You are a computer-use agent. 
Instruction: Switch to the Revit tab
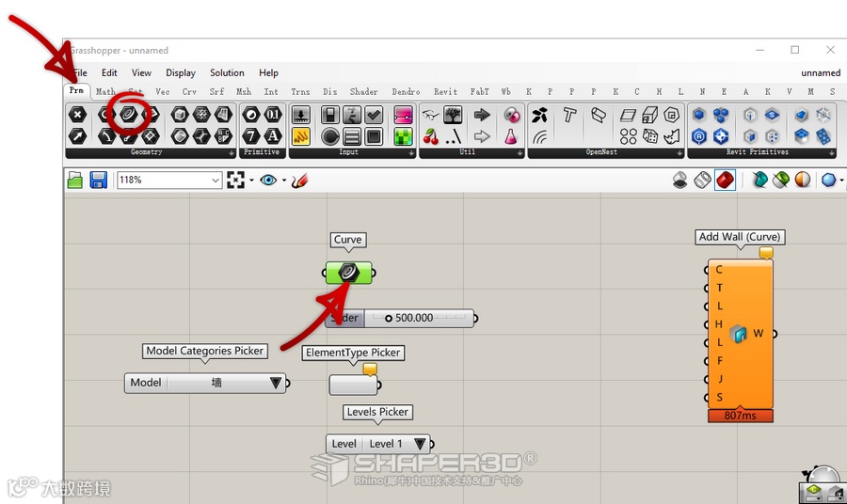point(445,92)
